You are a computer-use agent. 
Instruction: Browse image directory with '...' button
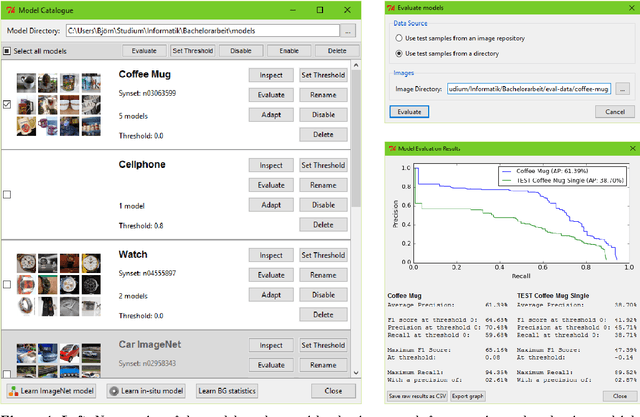pos(622,89)
